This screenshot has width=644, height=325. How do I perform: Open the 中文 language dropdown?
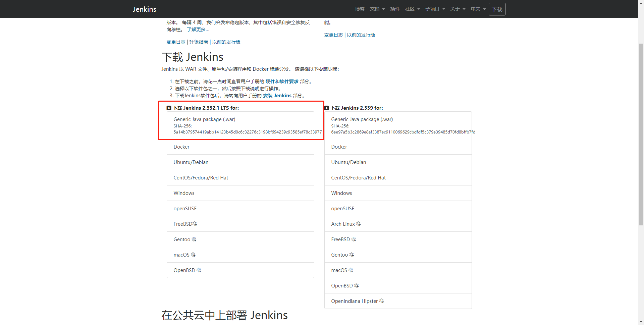[x=478, y=9]
